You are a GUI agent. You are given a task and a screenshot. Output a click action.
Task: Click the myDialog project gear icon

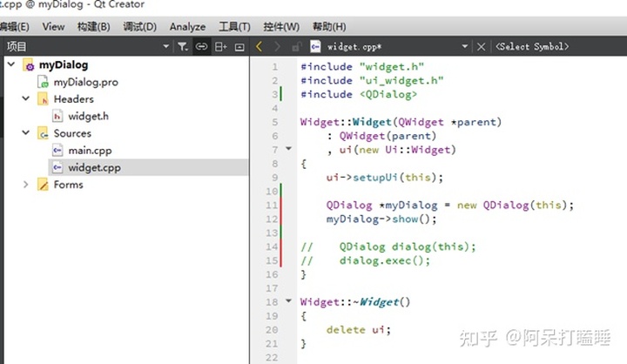(29, 64)
